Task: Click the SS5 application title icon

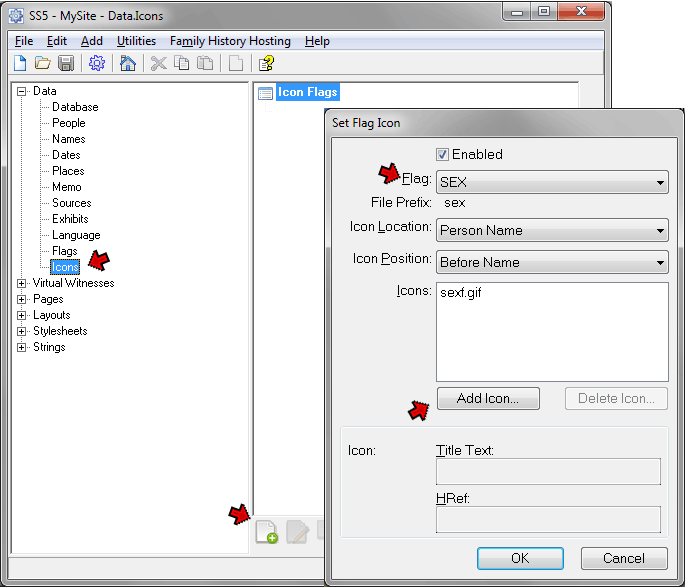Action: tap(16, 16)
